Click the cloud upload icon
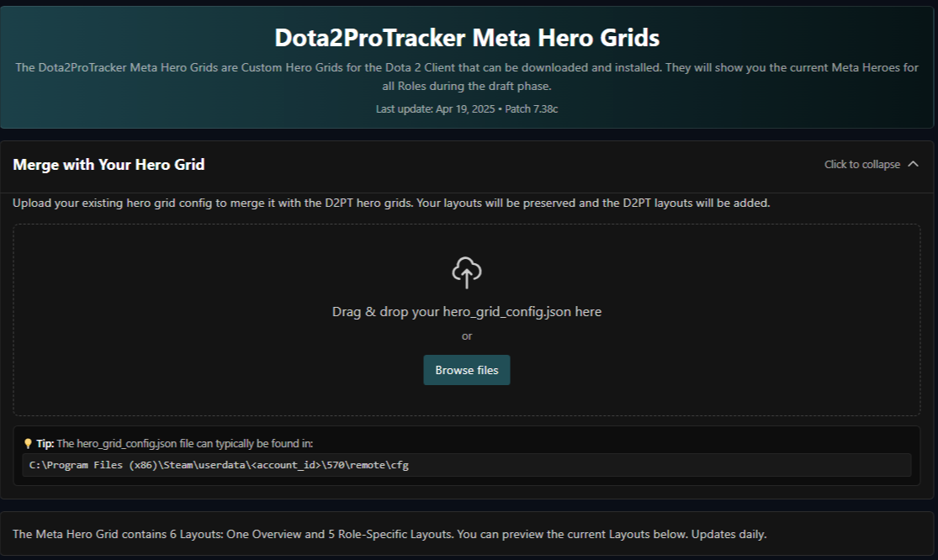This screenshot has width=938, height=560. pos(467,272)
